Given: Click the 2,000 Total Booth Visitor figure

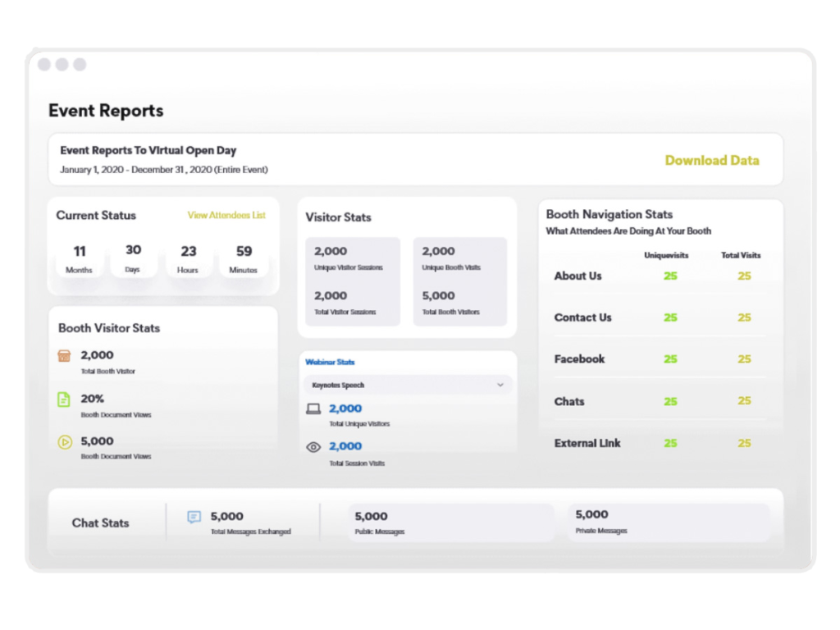Looking at the screenshot, I should coord(97,355).
